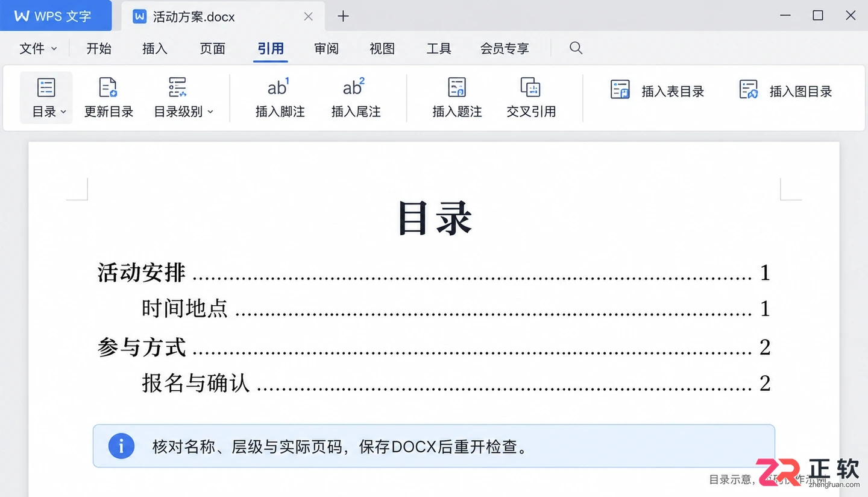Click page number 2 of 报名与确认
The image size is (868, 497).
pos(765,383)
